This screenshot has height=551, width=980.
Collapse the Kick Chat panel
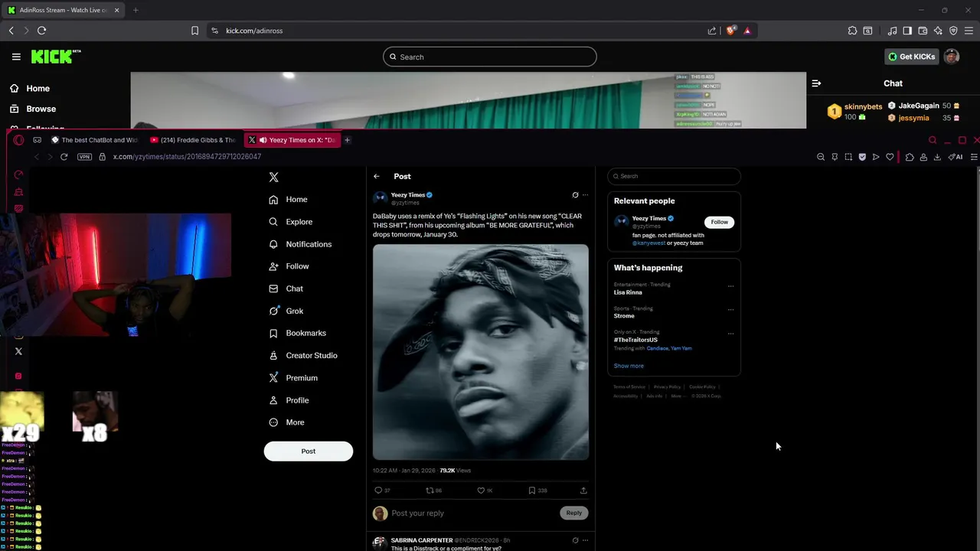pos(816,83)
